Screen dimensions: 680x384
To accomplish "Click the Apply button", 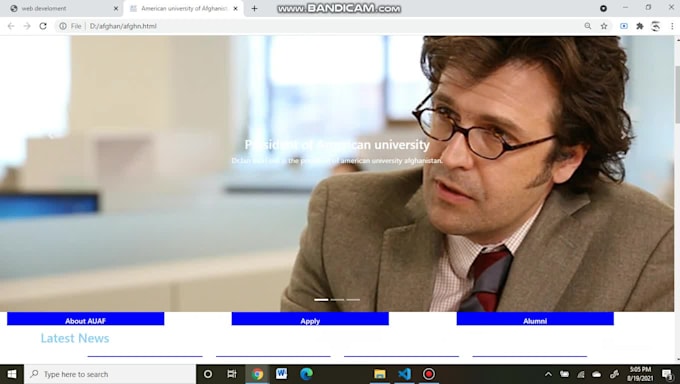I will coord(310,319).
